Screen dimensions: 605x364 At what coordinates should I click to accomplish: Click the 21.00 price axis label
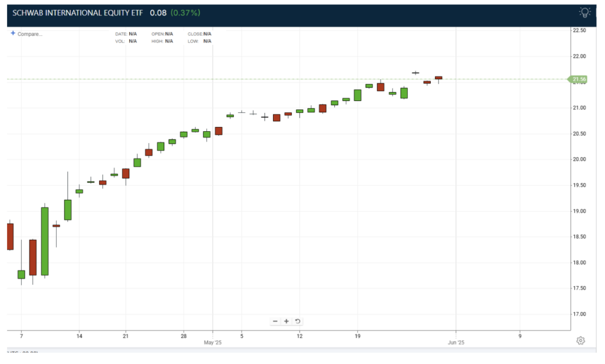pos(579,108)
